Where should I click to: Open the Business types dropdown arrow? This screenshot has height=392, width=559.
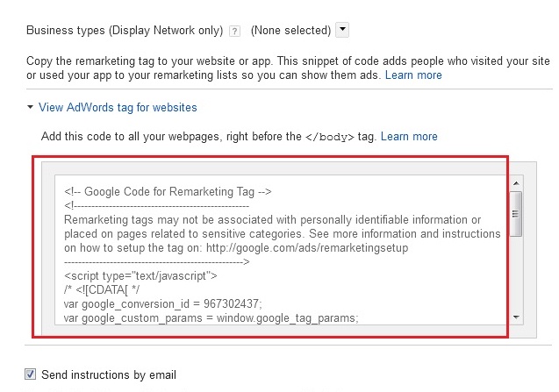pyautogui.click(x=342, y=30)
